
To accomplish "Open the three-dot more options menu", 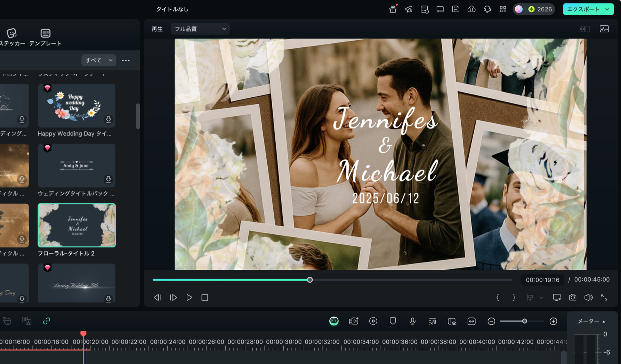I will tap(126, 60).
